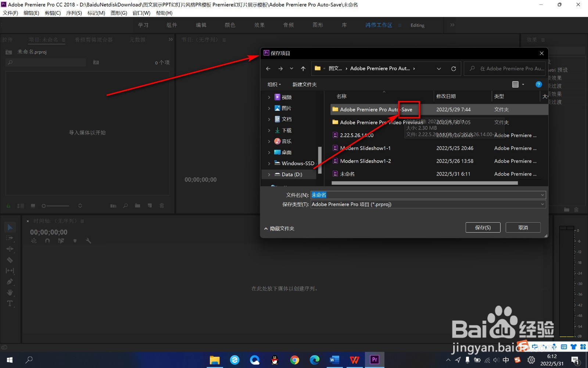Collapse folders with 隐藏文件夹
Viewport: 588px width, 368px height.
point(279,229)
